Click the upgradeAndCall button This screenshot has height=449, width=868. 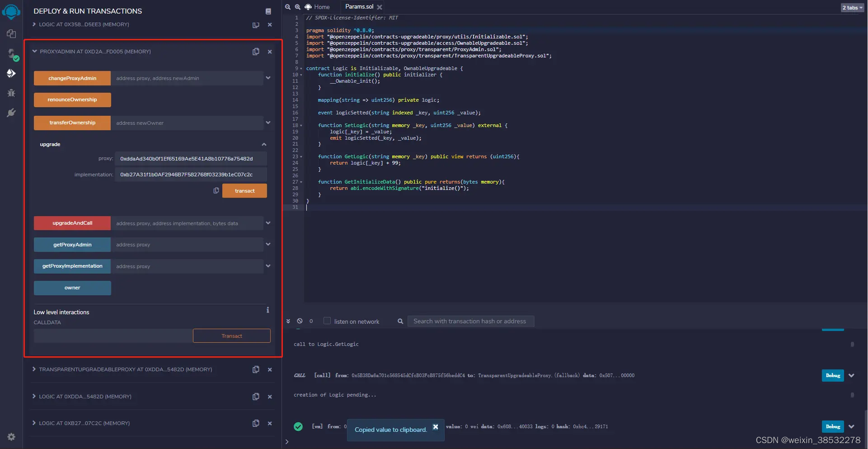tap(72, 223)
